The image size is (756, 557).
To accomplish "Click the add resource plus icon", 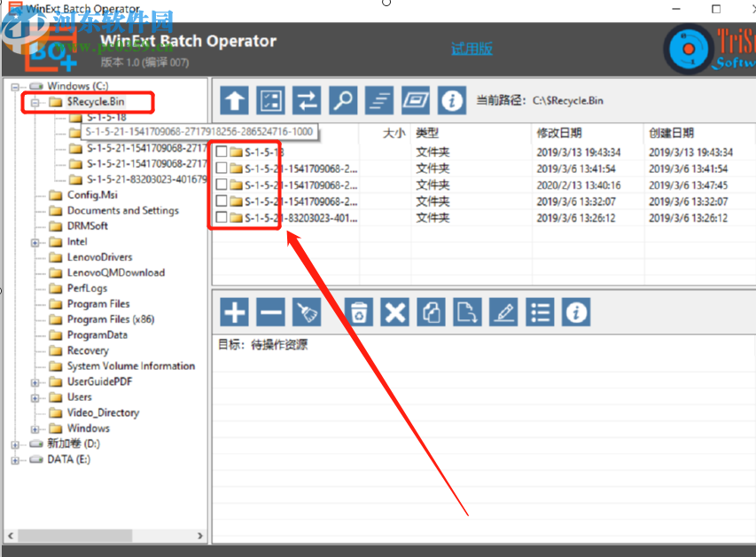I will tap(234, 311).
